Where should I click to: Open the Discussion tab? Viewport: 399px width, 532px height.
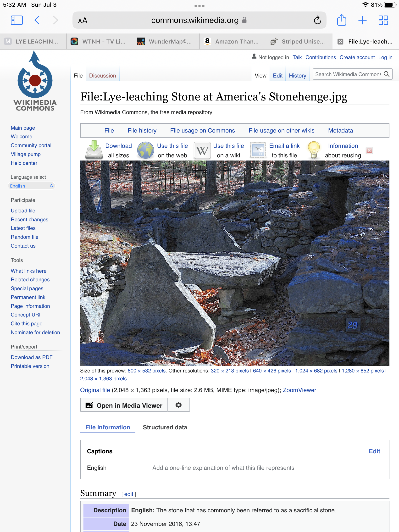point(102,76)
